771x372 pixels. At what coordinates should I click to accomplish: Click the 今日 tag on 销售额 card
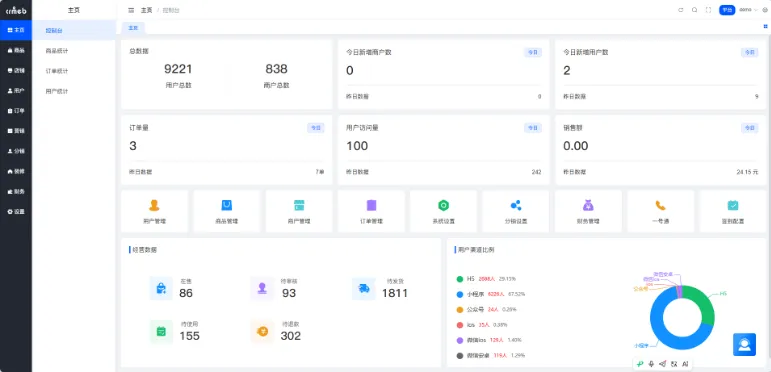(750, 128)
